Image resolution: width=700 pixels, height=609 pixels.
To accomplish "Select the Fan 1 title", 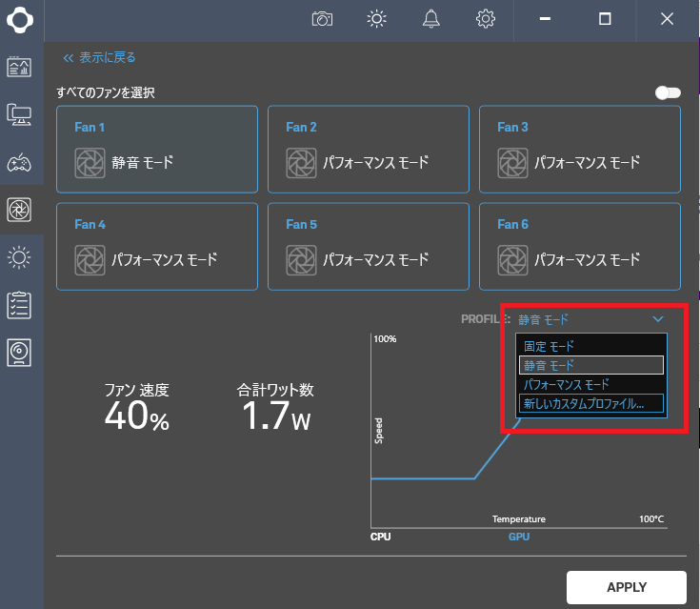I will coord(90,128).
